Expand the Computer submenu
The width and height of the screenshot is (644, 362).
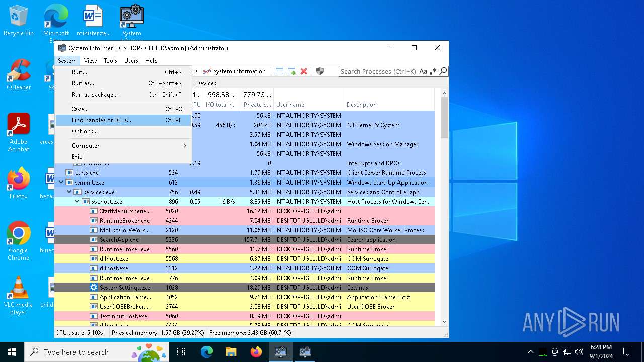(x=123, y=146)
